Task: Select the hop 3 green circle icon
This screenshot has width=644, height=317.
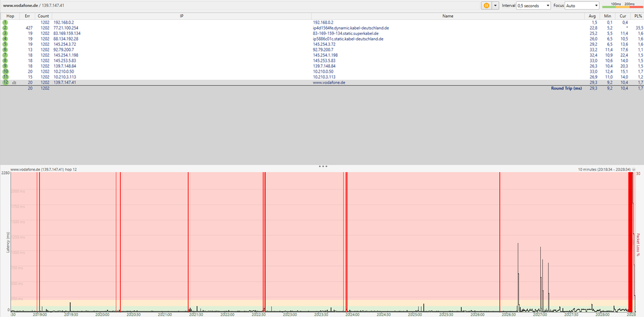Action: click(x=5, y=34)
